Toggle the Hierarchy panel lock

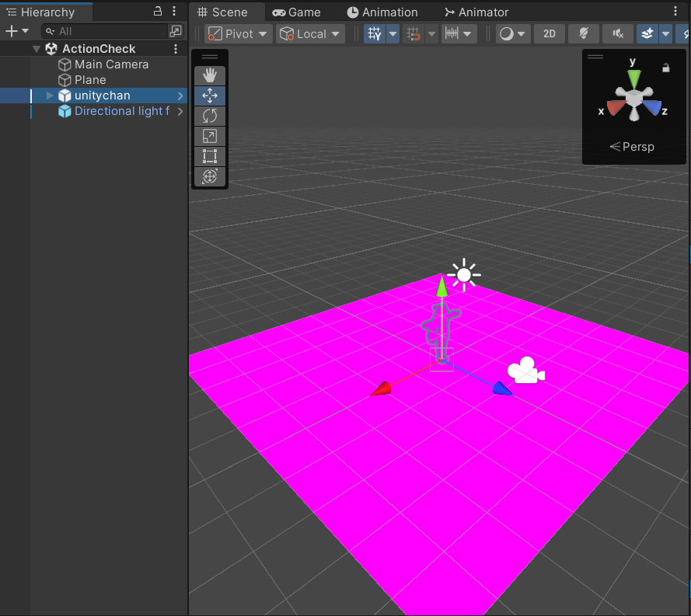(157, 12)
